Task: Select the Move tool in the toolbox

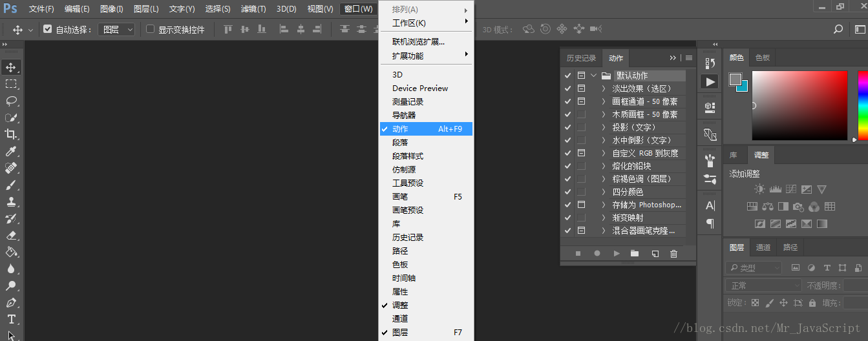Action: point(11,67)
